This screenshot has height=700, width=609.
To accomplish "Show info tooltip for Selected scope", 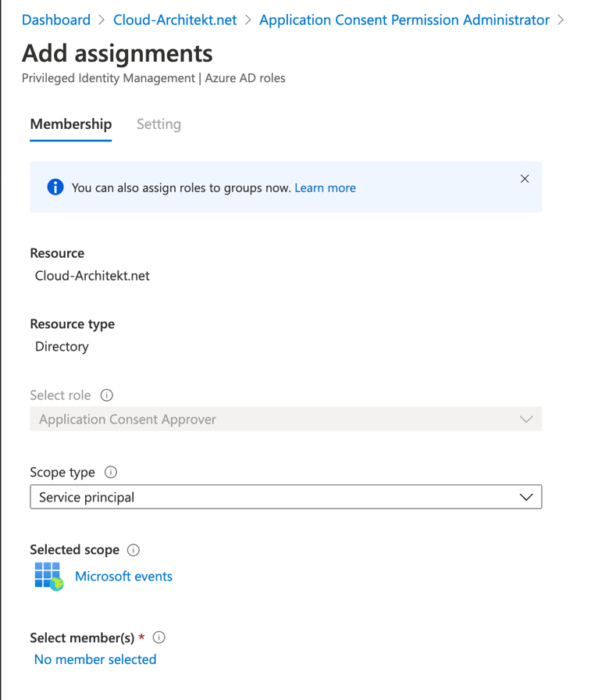I will coord(134,549).
